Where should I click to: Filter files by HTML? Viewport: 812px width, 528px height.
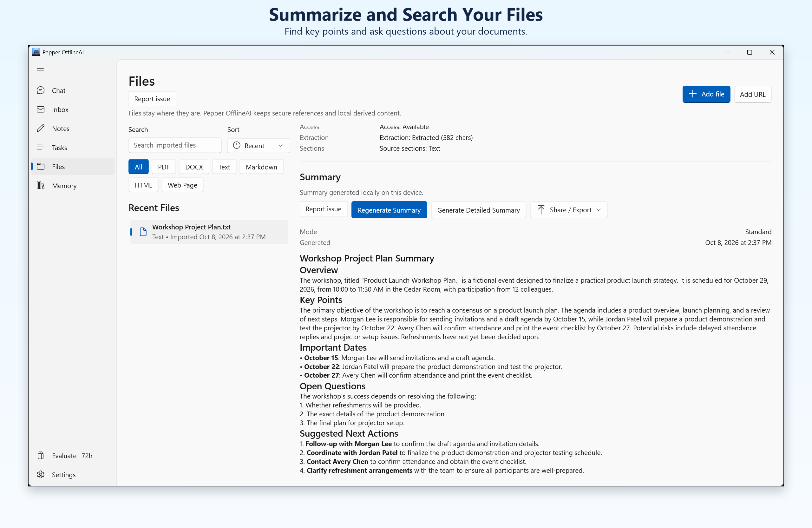point(143,185)
